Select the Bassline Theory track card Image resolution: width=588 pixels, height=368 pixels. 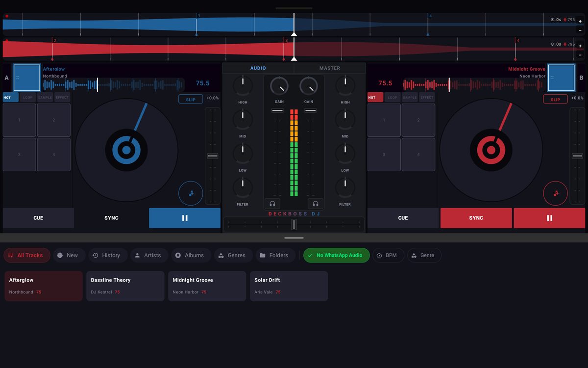pyautogui.click(x=125, y=286)
